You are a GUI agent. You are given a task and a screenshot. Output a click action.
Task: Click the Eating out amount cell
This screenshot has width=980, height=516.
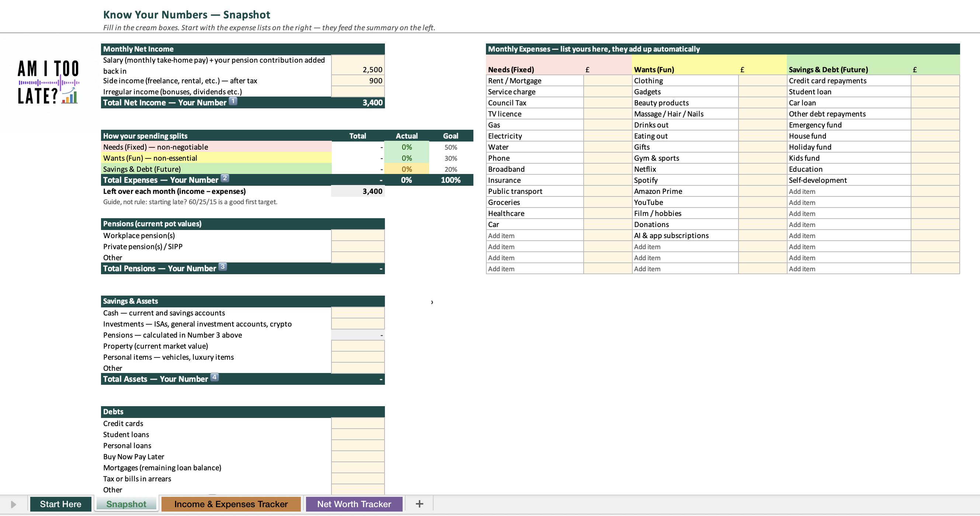click(x=762, y=136)
